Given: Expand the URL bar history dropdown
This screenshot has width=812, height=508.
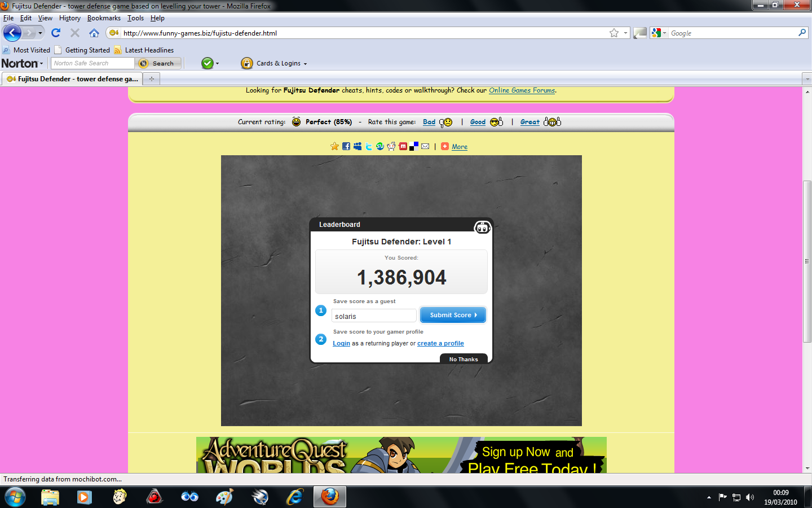Looking at the screenshot, I should 625,33.
